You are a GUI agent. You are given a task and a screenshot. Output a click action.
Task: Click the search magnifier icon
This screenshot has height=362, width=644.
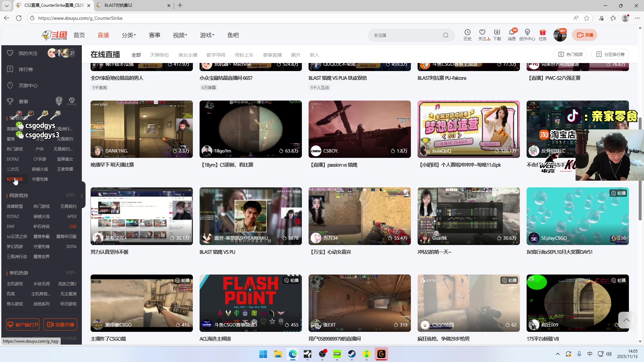pos(445,35)
